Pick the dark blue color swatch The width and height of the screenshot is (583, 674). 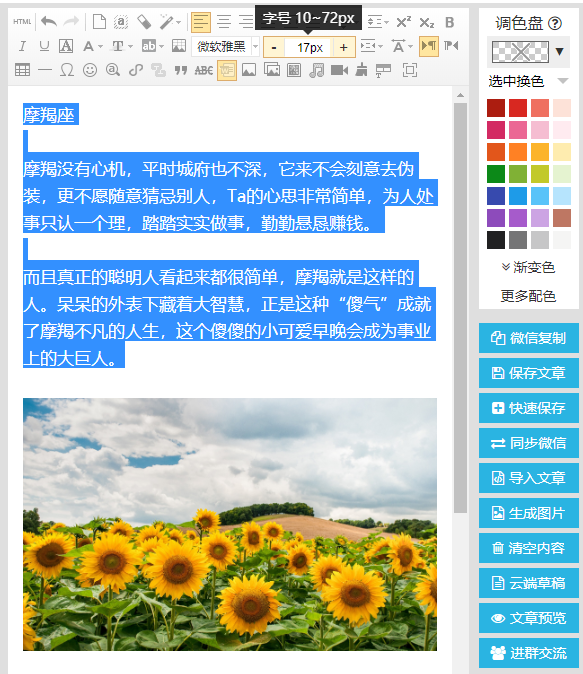coord(496,196)
